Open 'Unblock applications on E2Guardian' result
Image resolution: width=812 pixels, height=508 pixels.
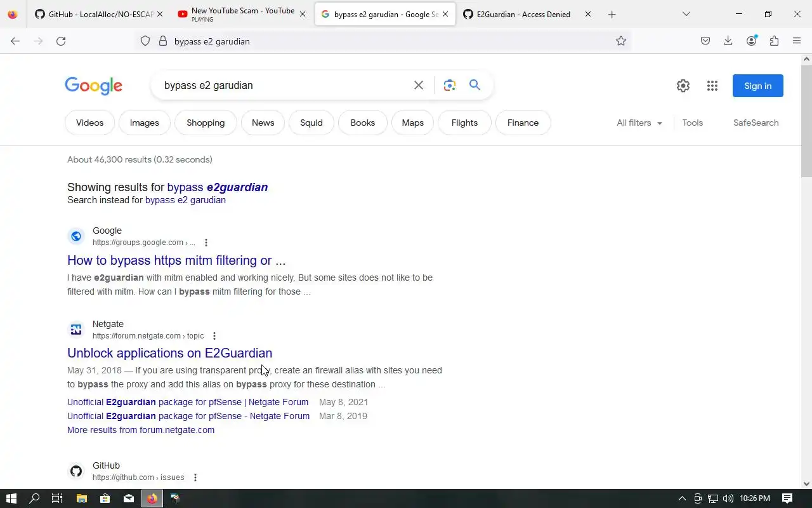point(169,353)
